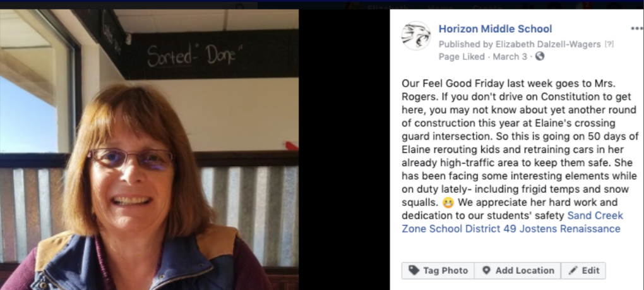Click the tag icon in Tag Photo

coord(414,270)
